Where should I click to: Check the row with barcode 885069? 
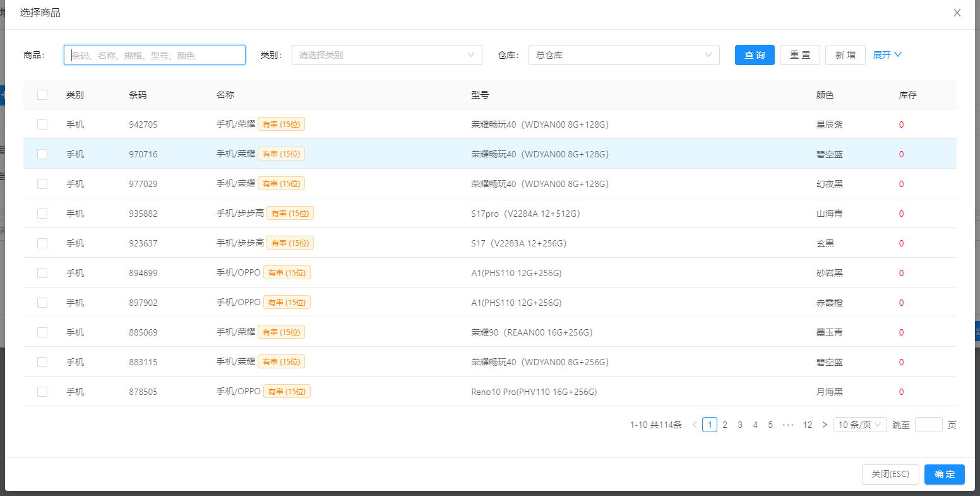coord(42,332)
